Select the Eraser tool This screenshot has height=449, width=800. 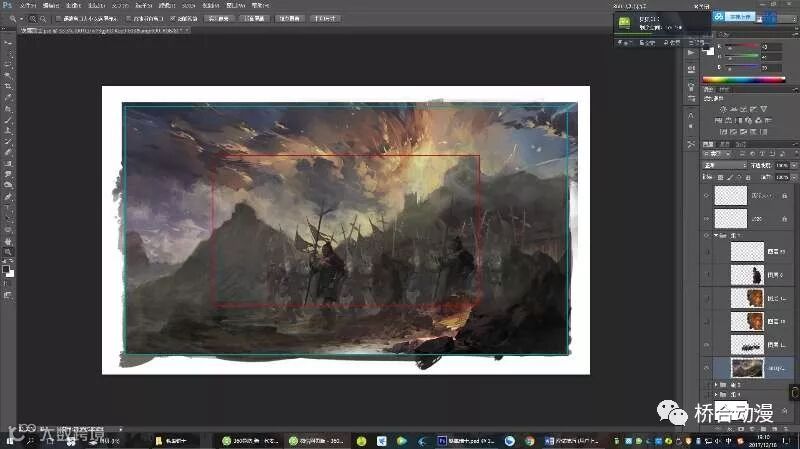point(8,152)
